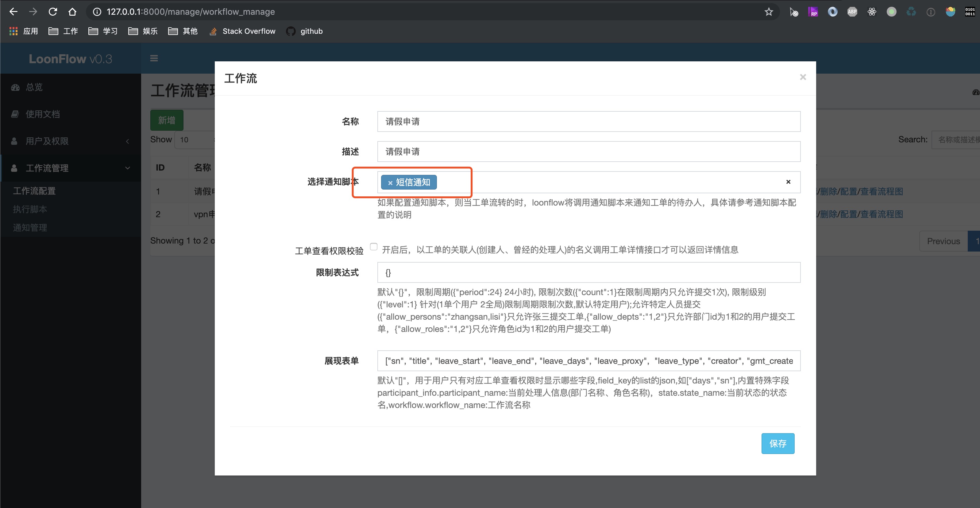Toggle the bookmark star in address bar
This screenshot has height=508, width=980.
pos(769,11)
